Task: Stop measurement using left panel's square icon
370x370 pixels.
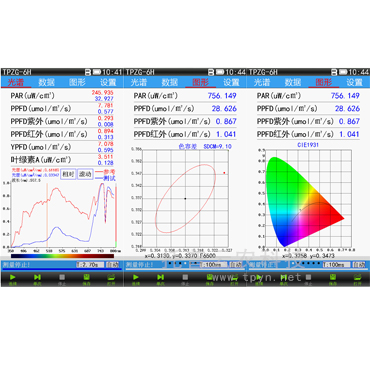Action: tap(62, 278)
